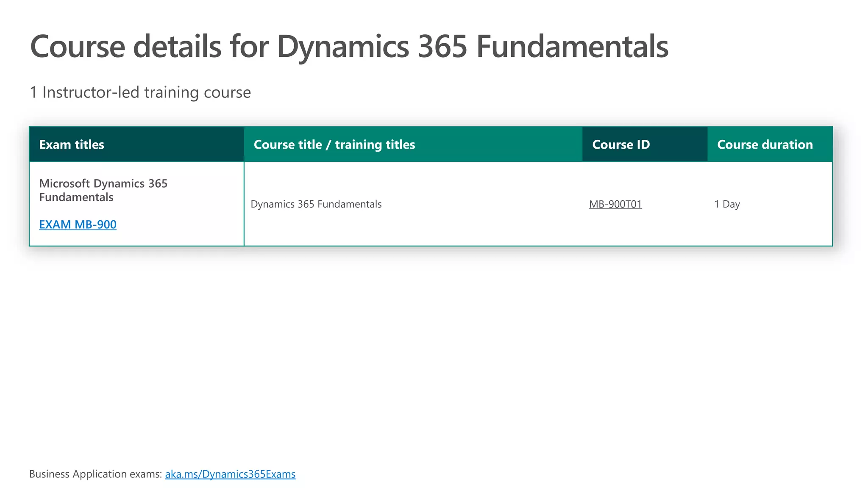868x488 pixels.
Task: Select the 'Course ID' column header
Action: [645, 144]
